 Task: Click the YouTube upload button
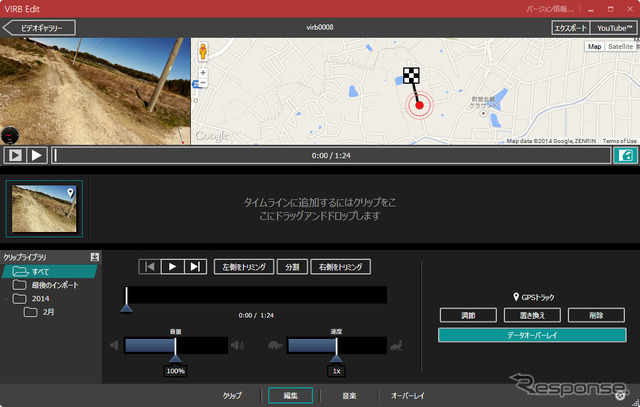(x=614, y=28)
